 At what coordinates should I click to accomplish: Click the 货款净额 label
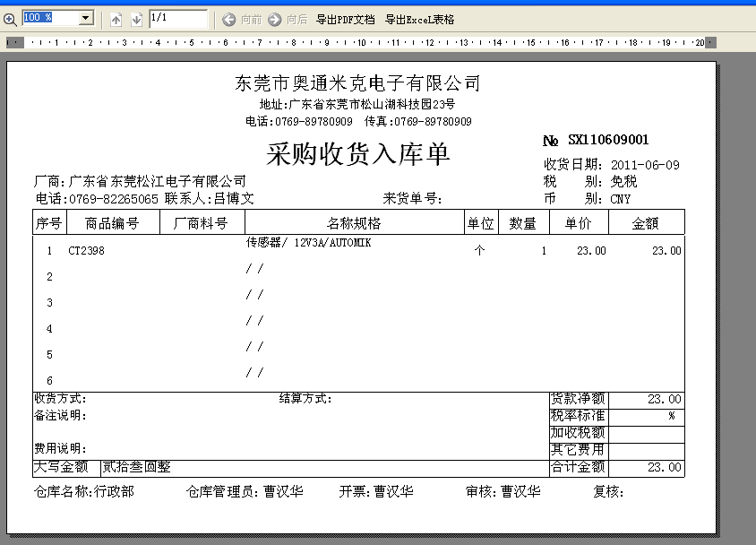(578, 398)
